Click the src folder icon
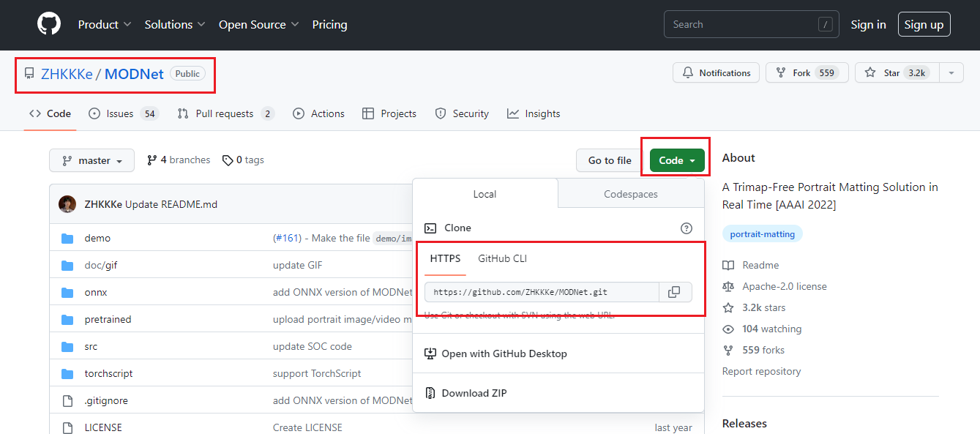980x434 pixels. click(x=67, y=346)
